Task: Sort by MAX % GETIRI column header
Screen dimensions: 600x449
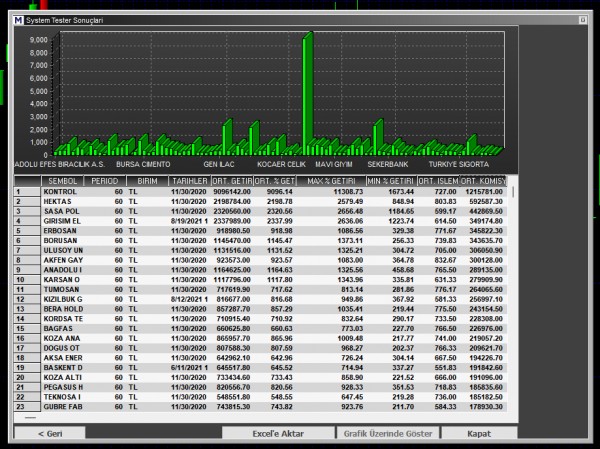Action: [331, 181]
